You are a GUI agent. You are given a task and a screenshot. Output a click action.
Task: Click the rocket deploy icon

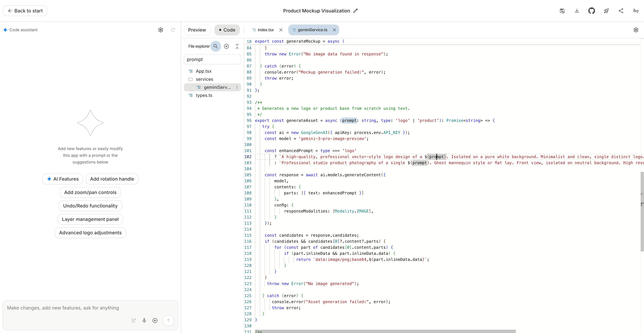tap(606, 11)
